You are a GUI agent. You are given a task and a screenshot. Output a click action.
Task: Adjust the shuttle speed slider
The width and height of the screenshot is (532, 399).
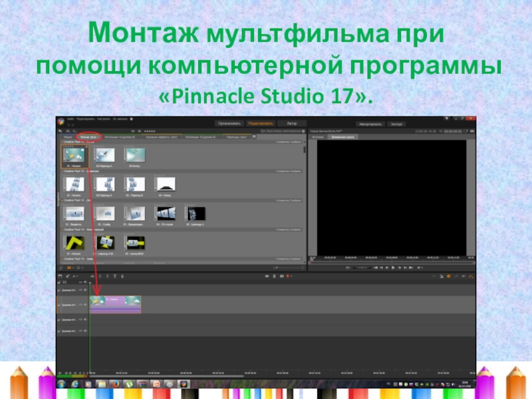pos(362,268)
